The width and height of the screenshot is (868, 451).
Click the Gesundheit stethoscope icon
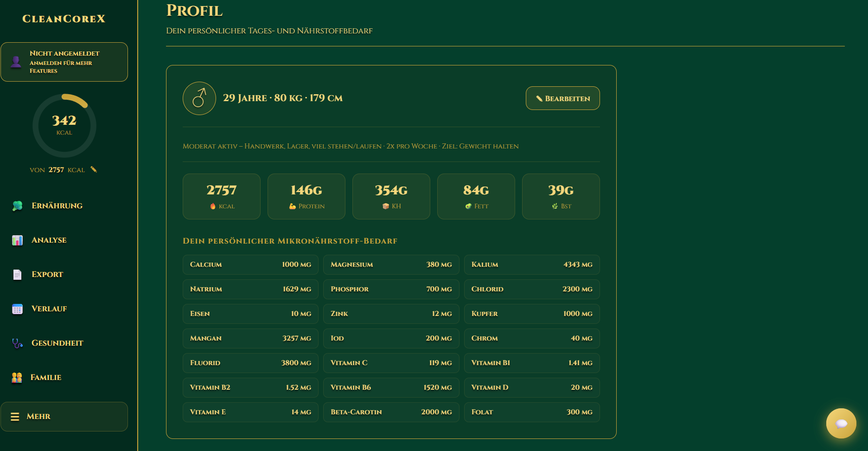[17, 343]
